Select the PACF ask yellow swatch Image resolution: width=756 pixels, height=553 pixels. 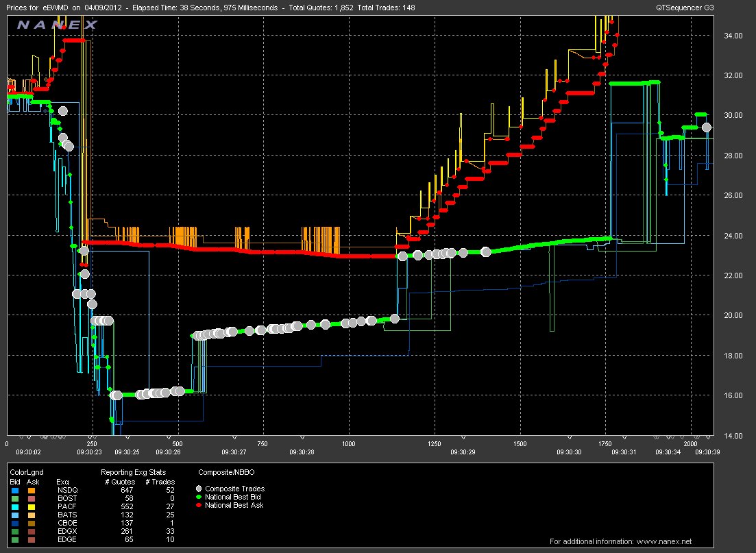point(32,506)
